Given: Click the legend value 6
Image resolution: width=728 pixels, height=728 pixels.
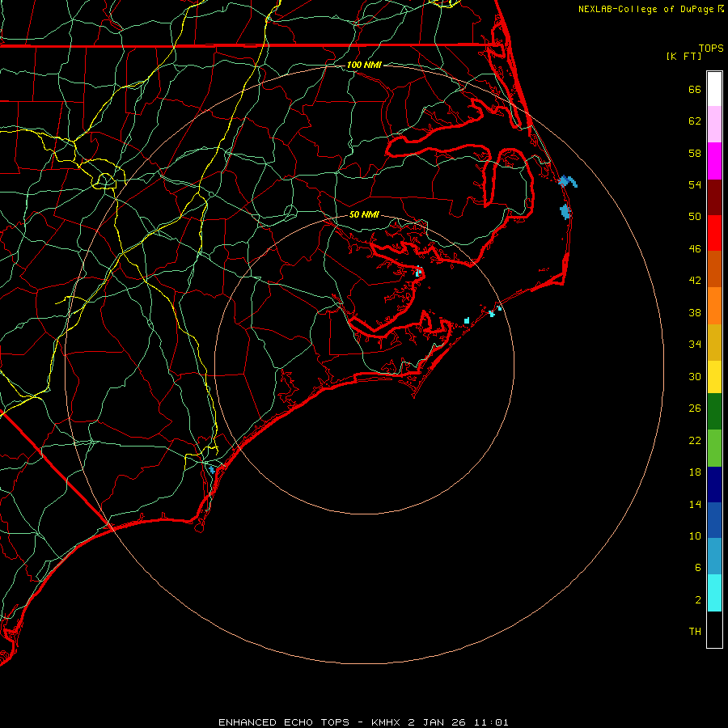Looking at the screenshot, I should (698, 567).
